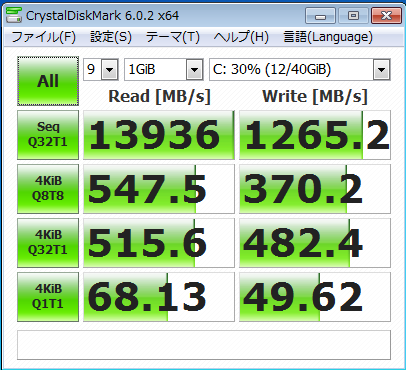The width and height of the screenshot is (406, 370).
Task: Expand the test count dropdown showing 9
Action: click(101, 69)
